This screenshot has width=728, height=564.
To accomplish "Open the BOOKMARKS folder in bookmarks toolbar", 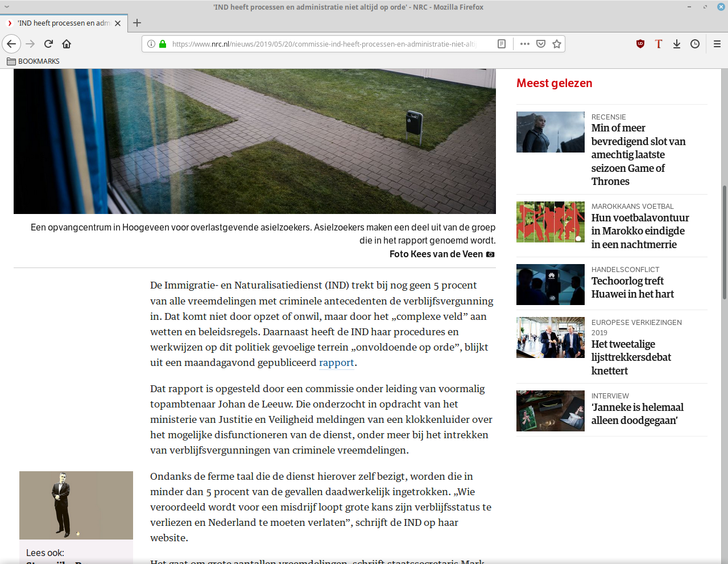I will 33,61.
